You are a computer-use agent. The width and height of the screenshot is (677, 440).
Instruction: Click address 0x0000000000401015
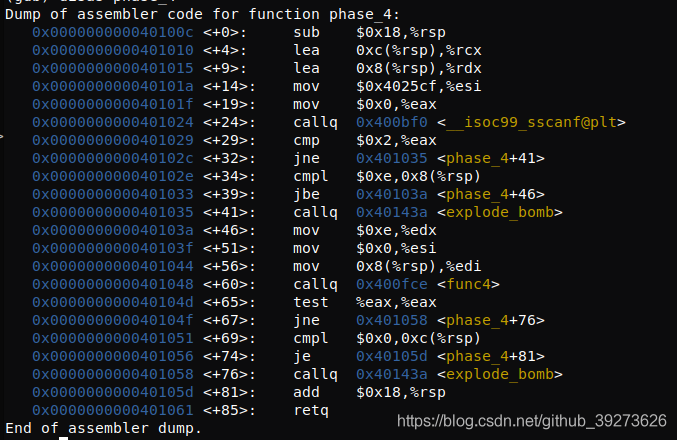(113, 68)
